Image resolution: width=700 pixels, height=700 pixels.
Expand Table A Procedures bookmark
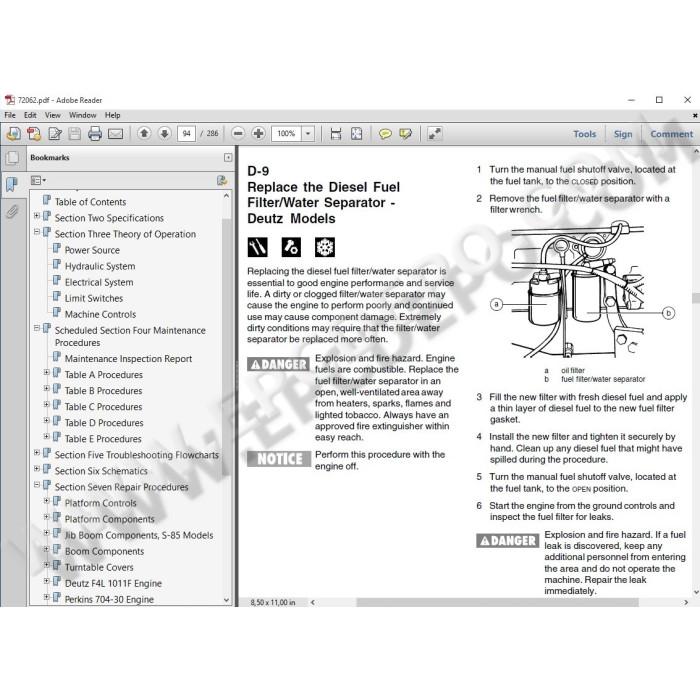coord(46,372)
